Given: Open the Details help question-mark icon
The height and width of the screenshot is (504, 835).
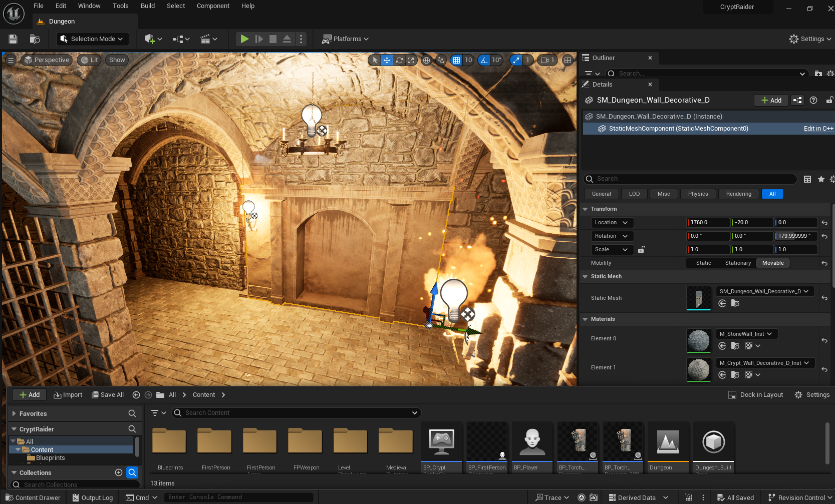Looking at the screenshot, I should point(813,100).
